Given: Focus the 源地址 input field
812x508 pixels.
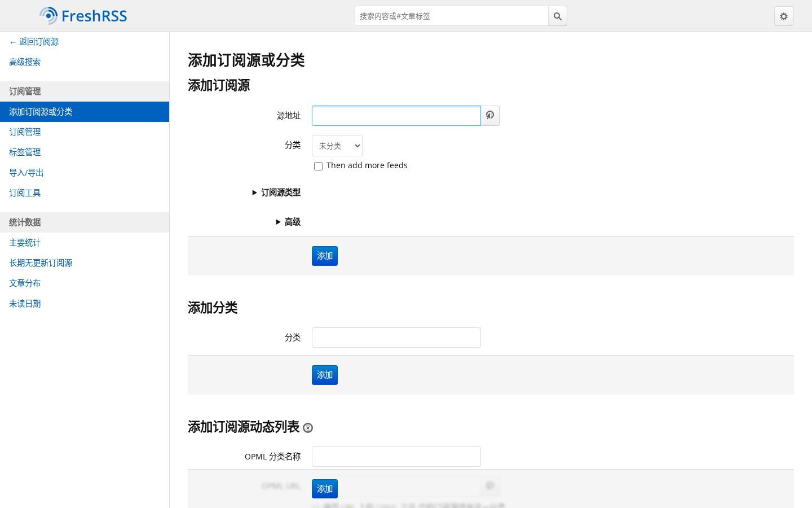Looking at the screenshot, I should pos(396,116).
